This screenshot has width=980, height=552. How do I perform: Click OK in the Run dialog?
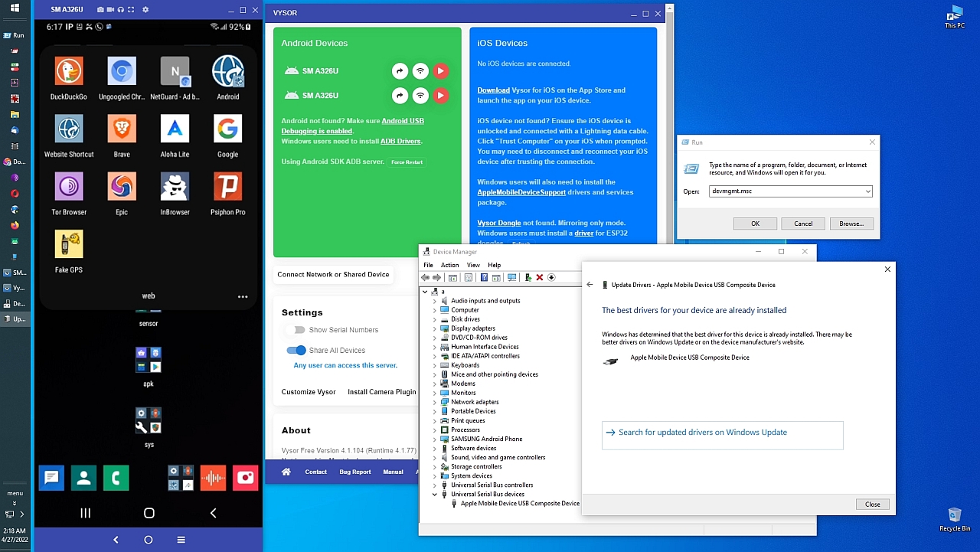point(755,224)
